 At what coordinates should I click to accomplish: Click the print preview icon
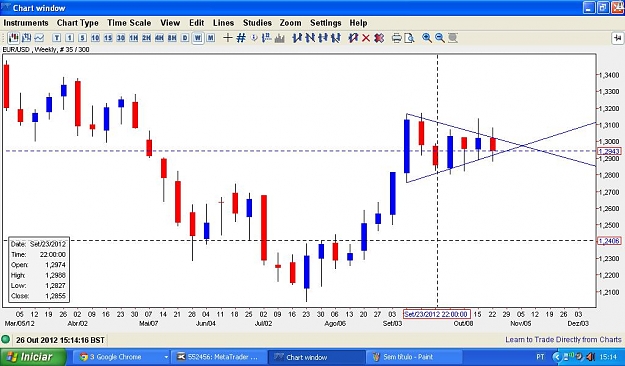(409, 38)
